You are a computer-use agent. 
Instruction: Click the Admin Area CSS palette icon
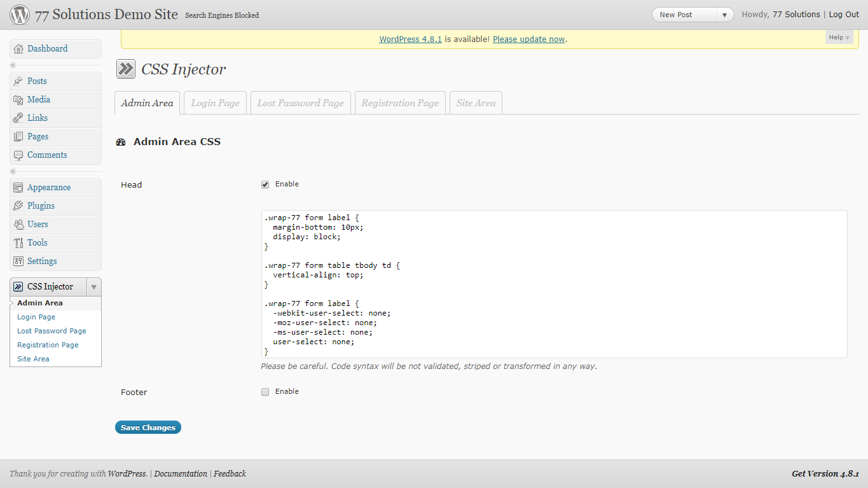click(121, 143)
